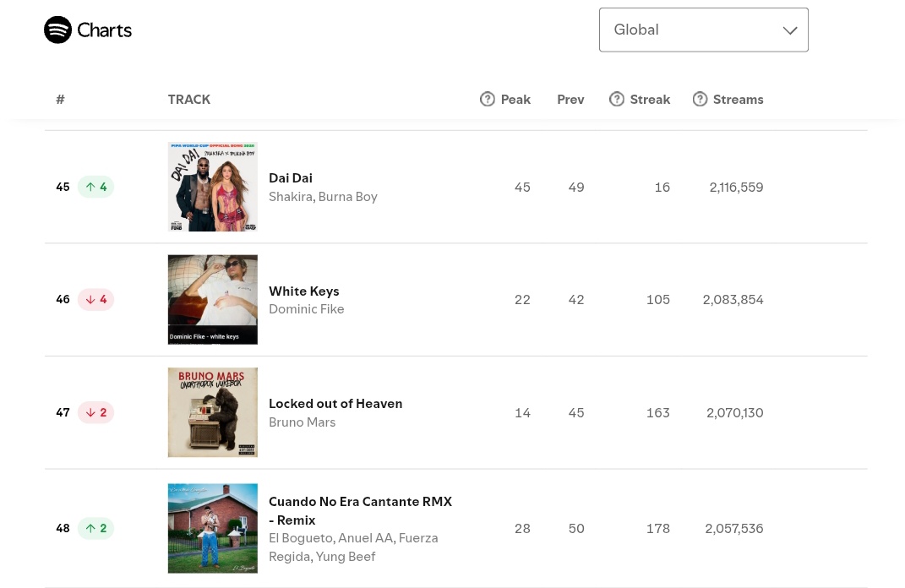Screen dimensions: 905x588
Task: Click the # rank column header
Action: coord(60,99)
